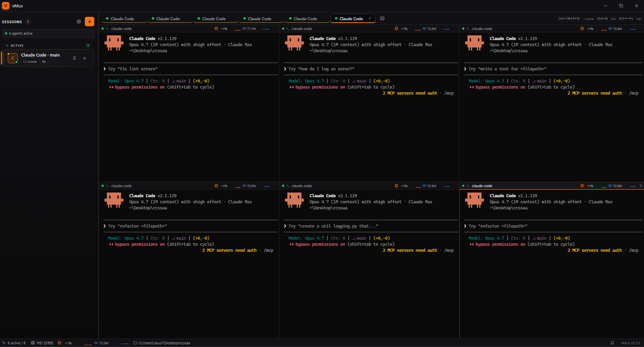This screenshot has height=347, width=644.
Task: Click '2 MCP servers need auth' in write a test pane
Action: 595,93
